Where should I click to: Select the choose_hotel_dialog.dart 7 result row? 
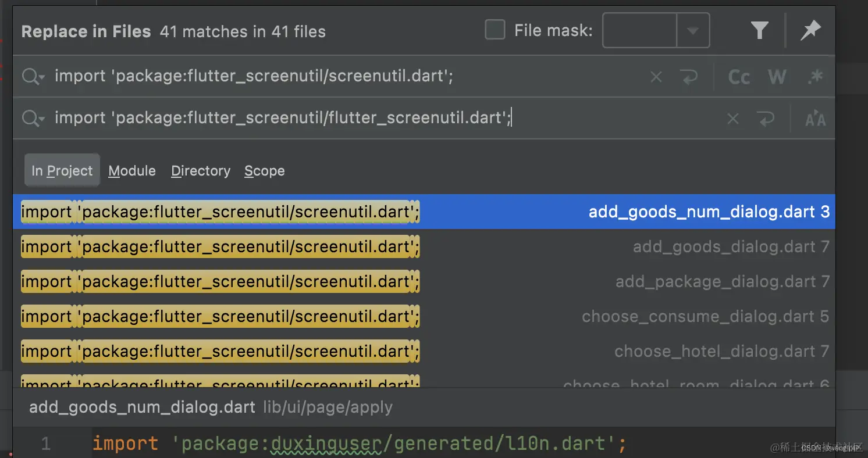pyautogui.click(x=424, y=351)
